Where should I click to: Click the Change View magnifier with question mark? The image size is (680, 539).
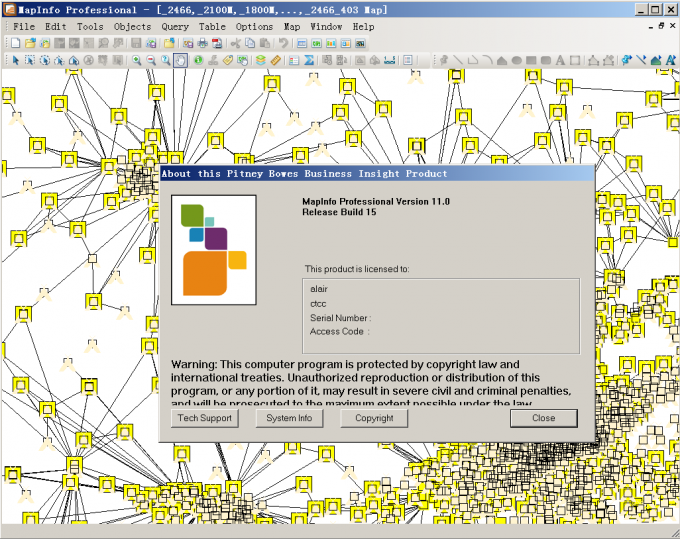pos(166,60)
